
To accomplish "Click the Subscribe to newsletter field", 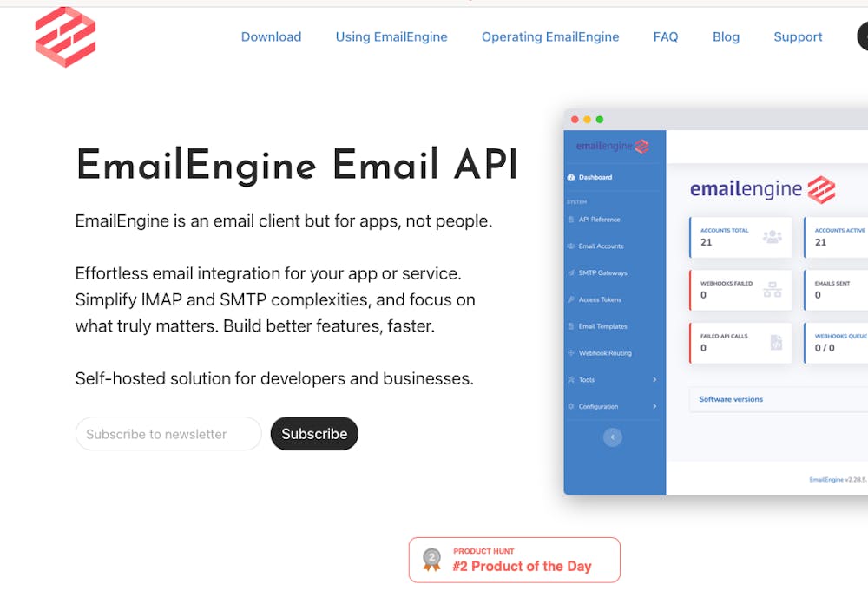I will point(168,434).
